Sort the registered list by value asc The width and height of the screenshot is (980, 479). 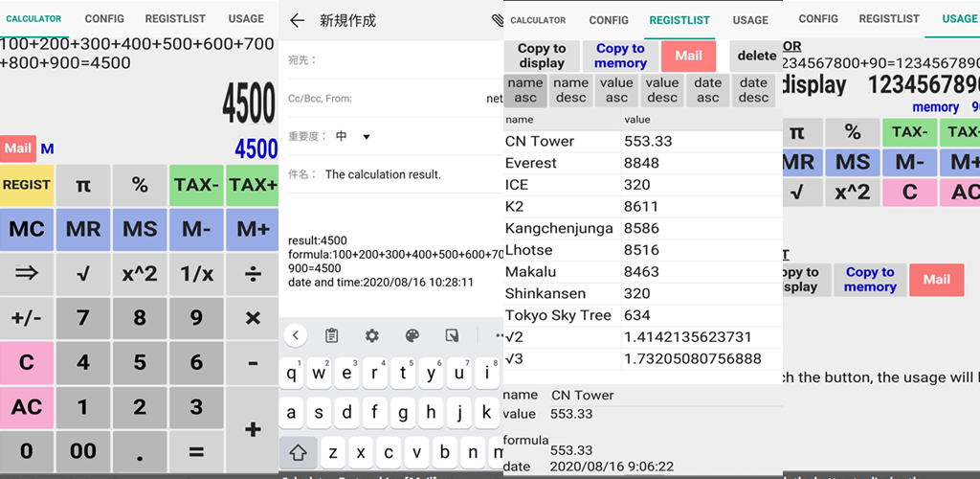pos(616,90)
